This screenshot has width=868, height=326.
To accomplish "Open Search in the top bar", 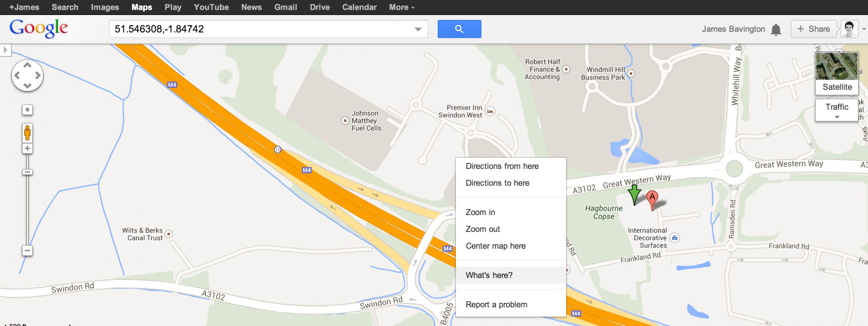I will 65,7.
